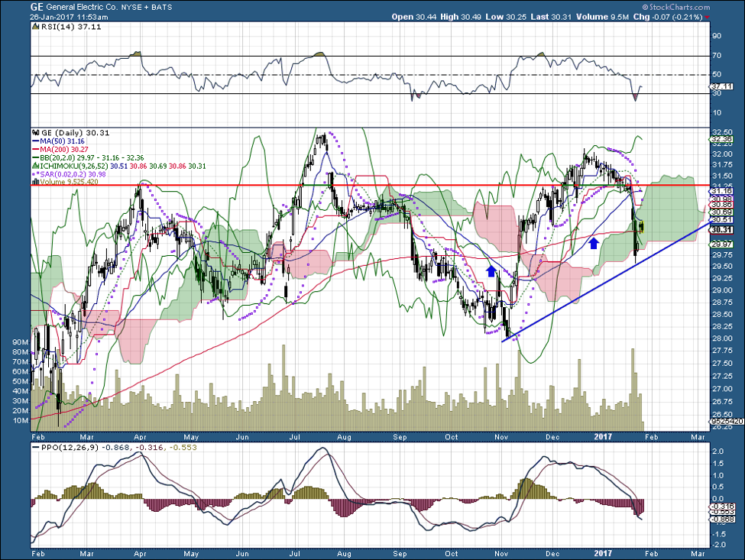Click the 90M label on volume axis
The width and height of the screenshot is (745, 560).
click(20, 342)
